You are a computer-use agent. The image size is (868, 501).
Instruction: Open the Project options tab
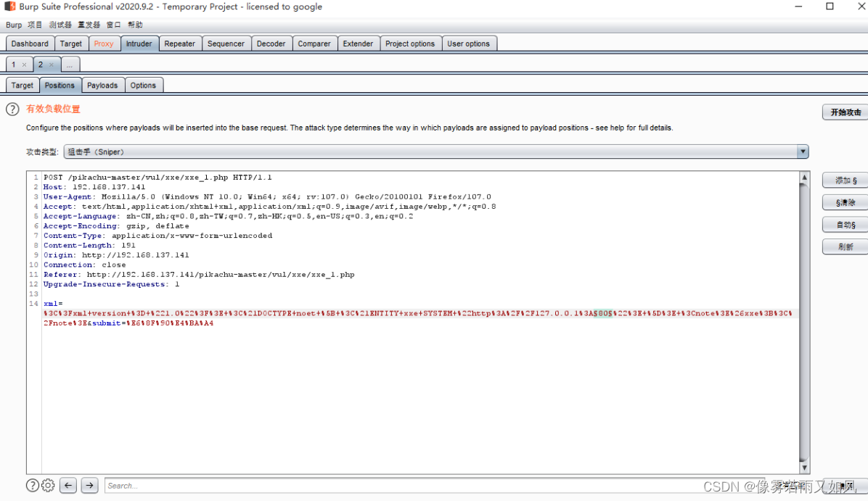click(410, 44)
